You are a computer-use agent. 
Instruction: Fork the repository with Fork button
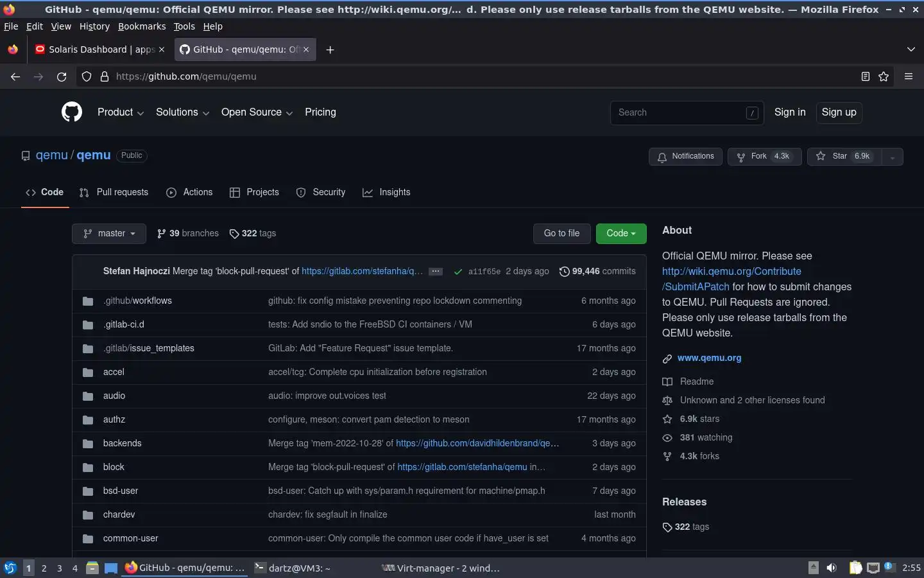(x=764, y=156)
